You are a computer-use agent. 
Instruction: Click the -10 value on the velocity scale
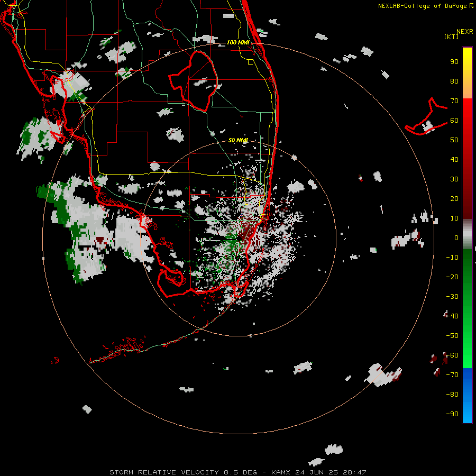(x=452, y=258)
